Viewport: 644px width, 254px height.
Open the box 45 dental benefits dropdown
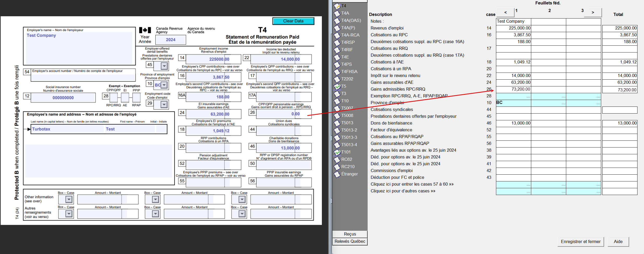tap(164, 66)
